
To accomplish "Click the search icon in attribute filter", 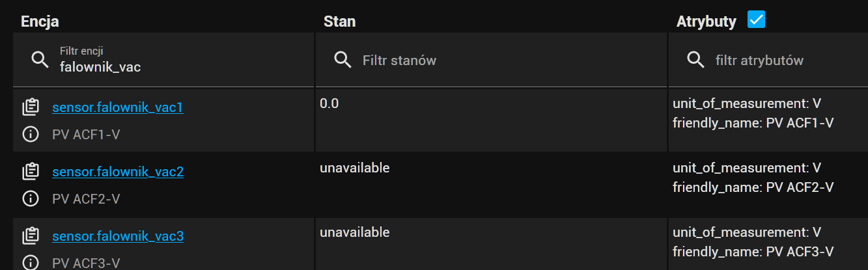I will 696,60.
